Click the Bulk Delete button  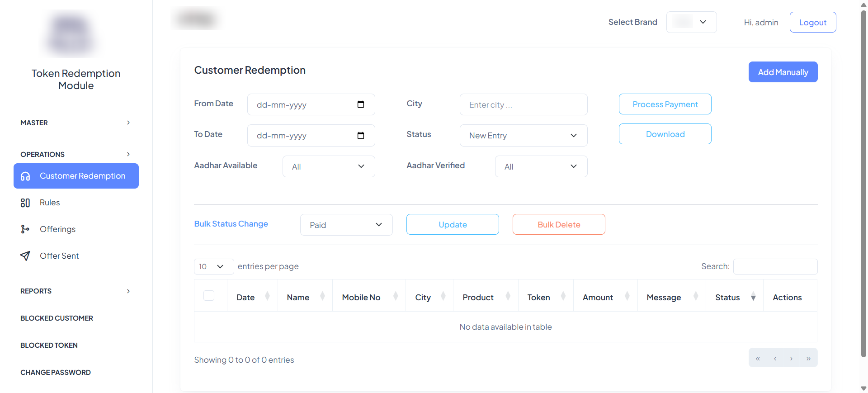pos(559,224)
